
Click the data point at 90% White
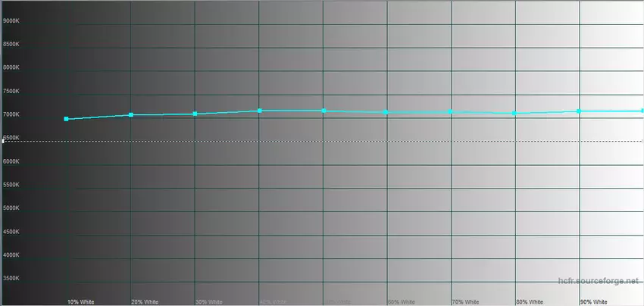point(579,111)
